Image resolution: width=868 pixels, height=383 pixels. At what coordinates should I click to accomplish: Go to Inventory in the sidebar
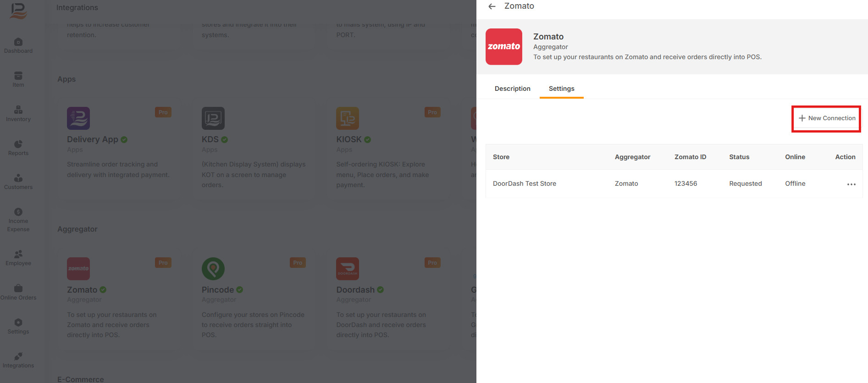click(x=18, y=114)
